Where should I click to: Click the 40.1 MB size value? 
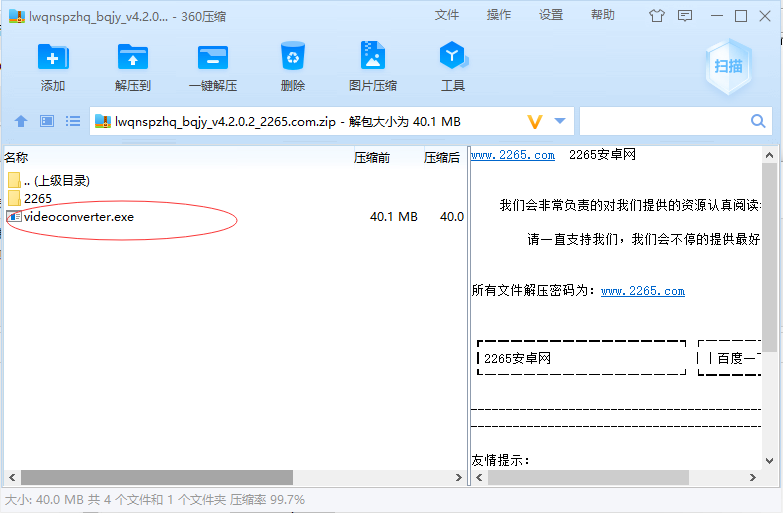[x=393, y=217]
